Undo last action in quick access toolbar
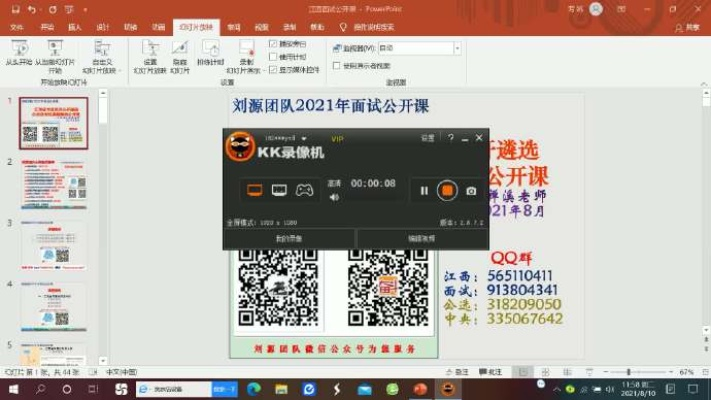Viewport: 711px width, 400px height. (x=31, y=9)
